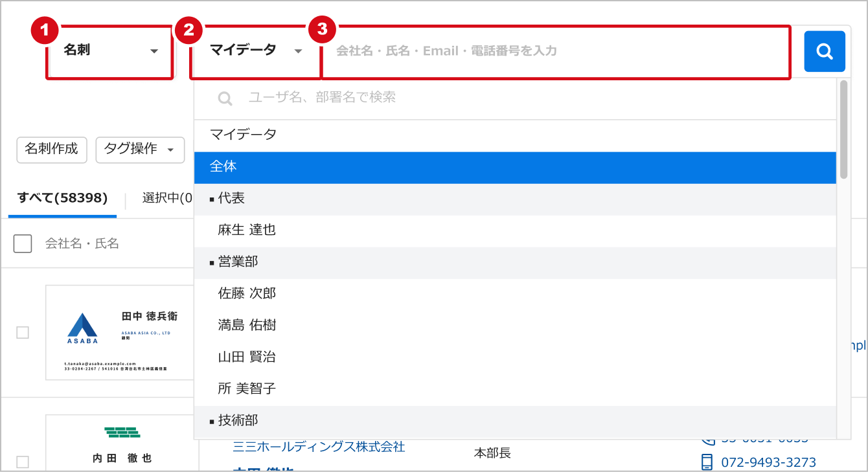Open 三三ホールディングス株式会社 company link
Screen dimensions: 868x472
coord(319,447)
